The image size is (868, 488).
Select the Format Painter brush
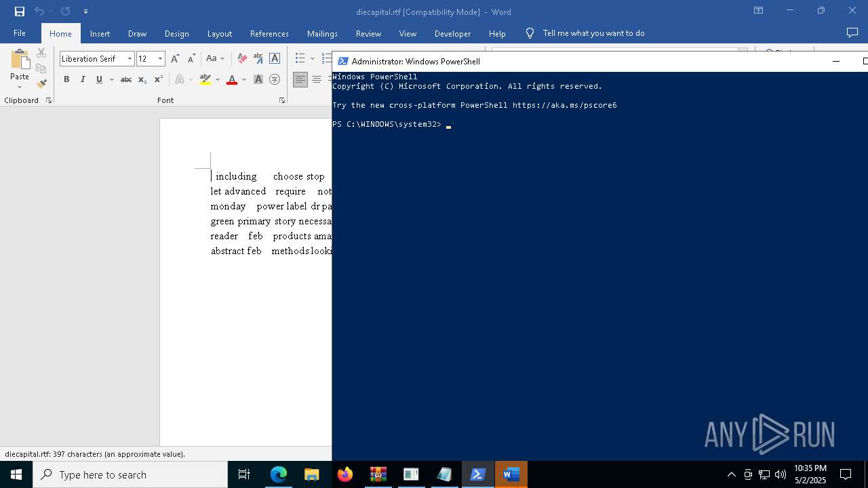point(41,84)
